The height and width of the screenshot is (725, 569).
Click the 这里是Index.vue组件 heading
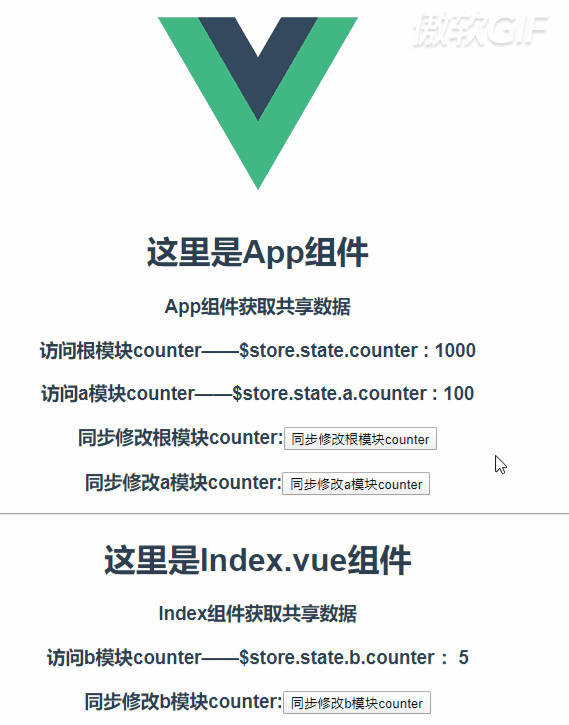(x=257, y=560)
